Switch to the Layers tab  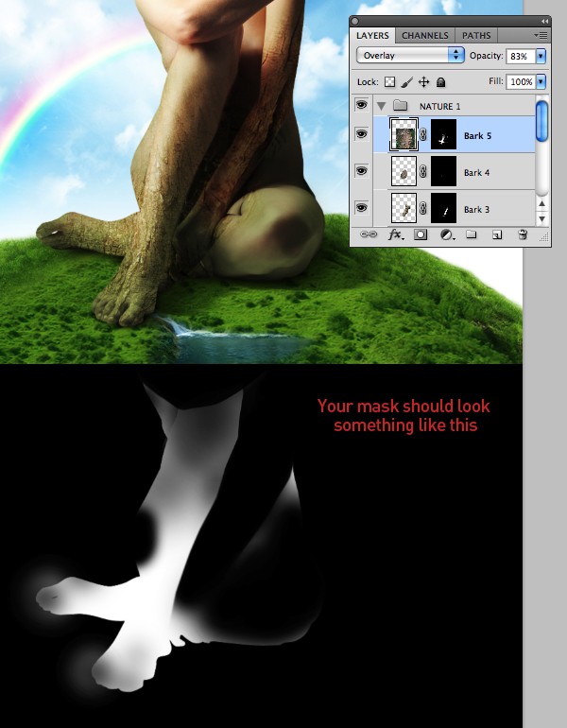coord(372,35)
